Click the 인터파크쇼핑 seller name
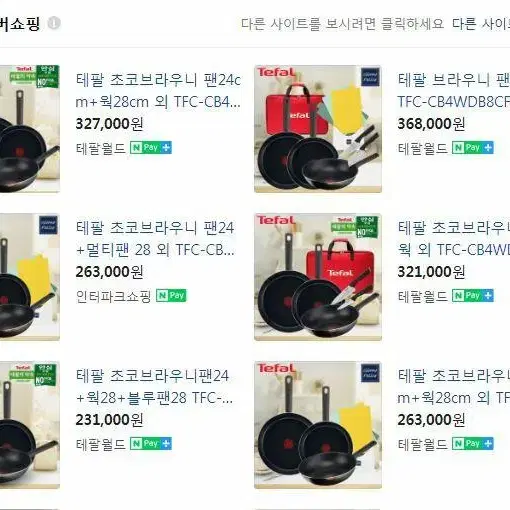Screen dimensions: 510x510 coord(113,296)
